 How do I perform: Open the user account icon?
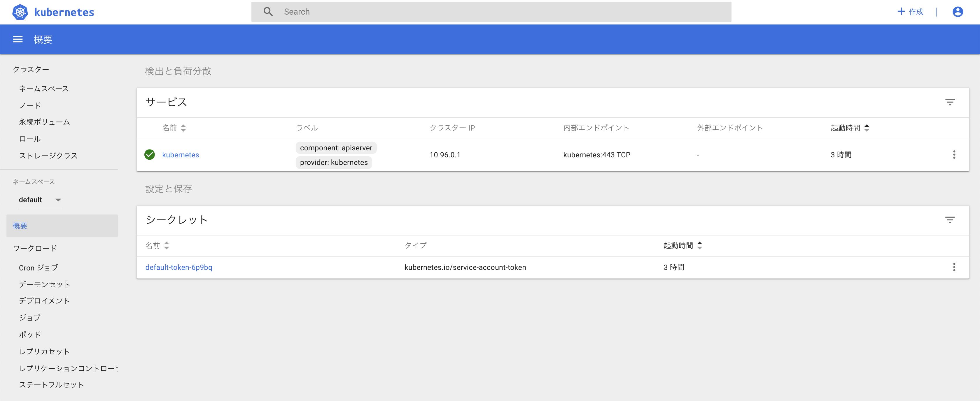[958, 12]
